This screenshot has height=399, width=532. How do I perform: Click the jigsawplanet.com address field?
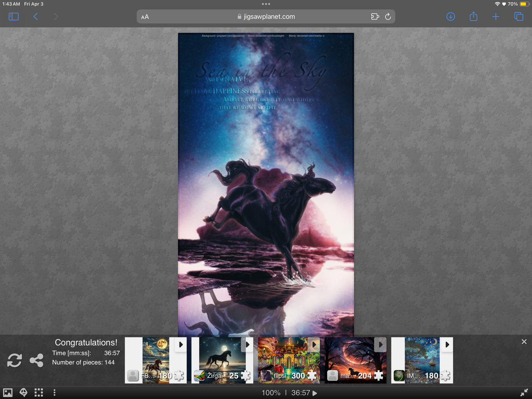[x=266, y=17]
